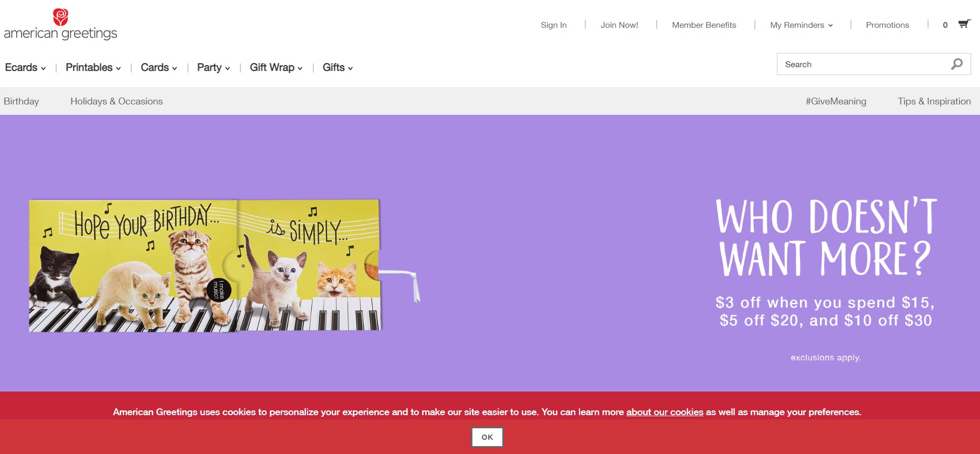The width and height of the screenshot is (980, 454).
Task: Open the My Reminders dropdown
Action: point(801,25)
